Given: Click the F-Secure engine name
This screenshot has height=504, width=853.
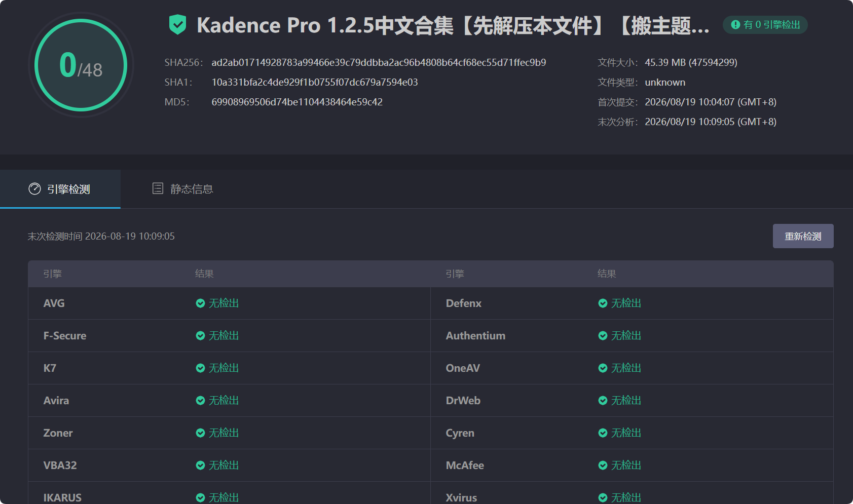Looking at the screenshot, I should tap(65, 336).
